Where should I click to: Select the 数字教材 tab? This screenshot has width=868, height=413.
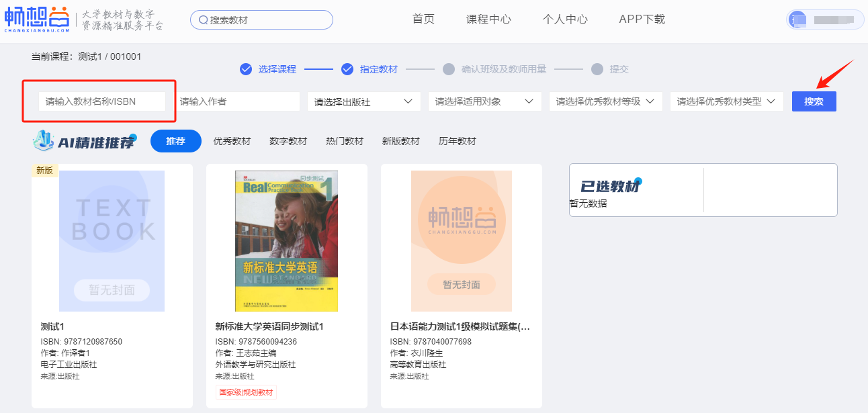pos(288,141)
